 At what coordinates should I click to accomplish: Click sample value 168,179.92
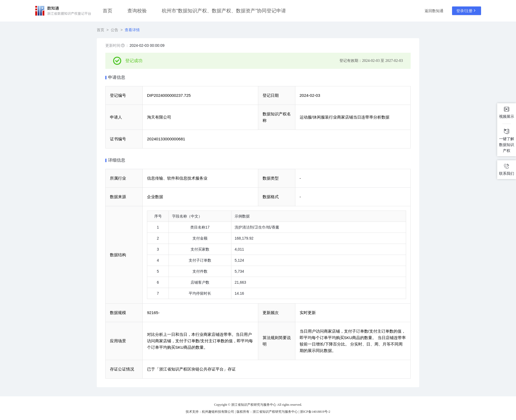point(244,238)
